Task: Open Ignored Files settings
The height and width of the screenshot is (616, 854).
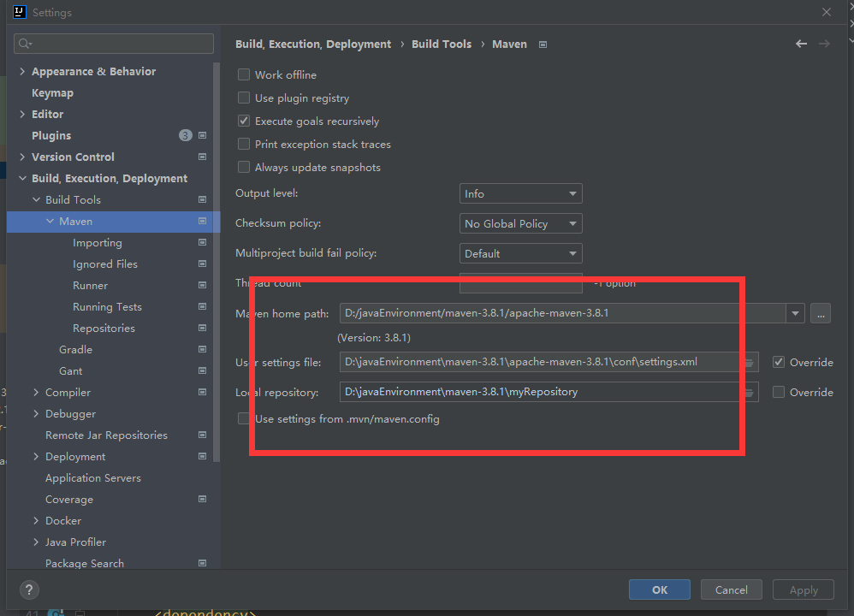Action: pos(105,264)
